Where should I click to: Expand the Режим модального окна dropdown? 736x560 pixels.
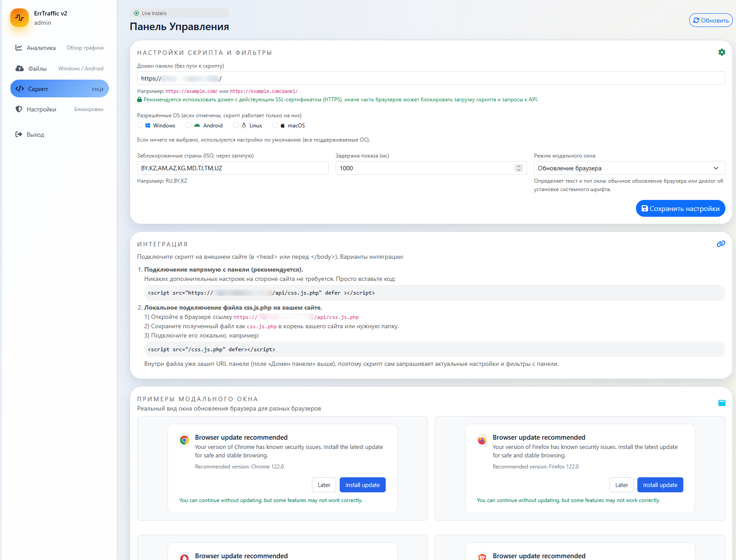coord(629,168)
